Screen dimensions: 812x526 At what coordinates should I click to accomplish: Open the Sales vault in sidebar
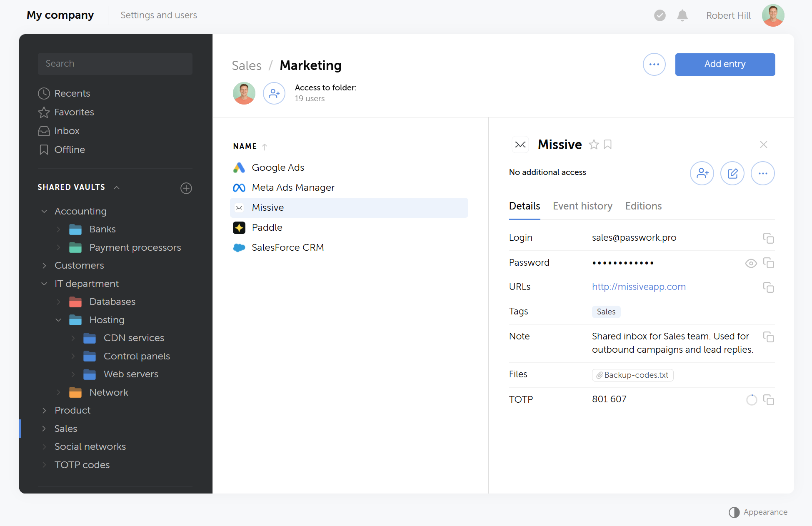click(66, 429)
